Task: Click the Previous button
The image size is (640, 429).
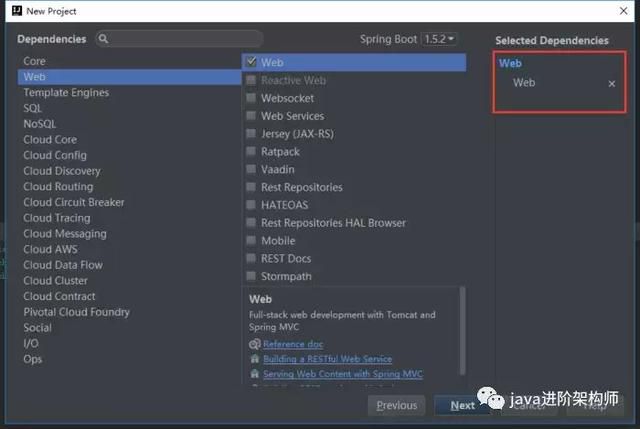Action: tap(397, 405)
